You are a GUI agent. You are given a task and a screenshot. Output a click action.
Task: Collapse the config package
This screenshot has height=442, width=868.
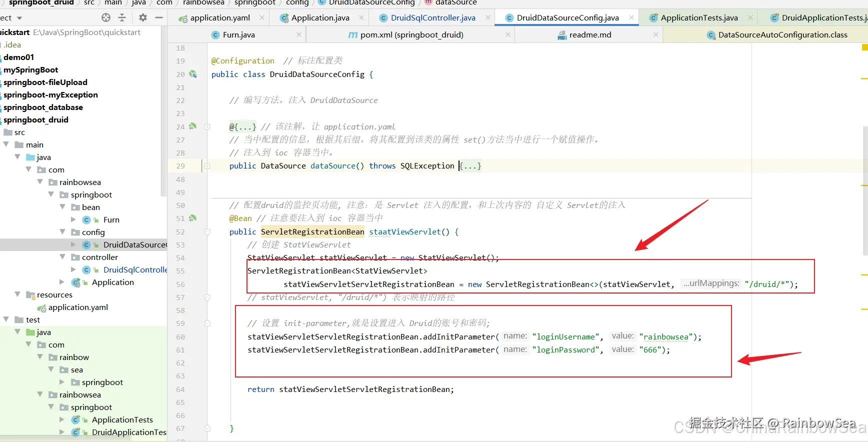[62, 232]
